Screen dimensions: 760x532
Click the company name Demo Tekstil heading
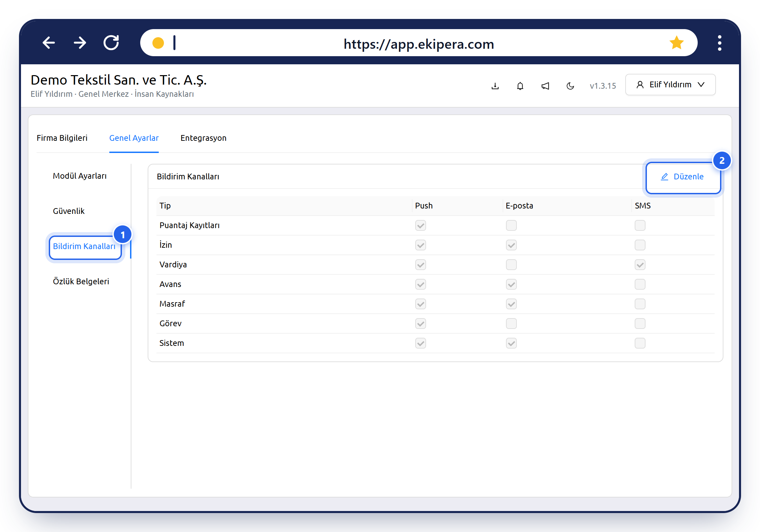coord(119,80)
